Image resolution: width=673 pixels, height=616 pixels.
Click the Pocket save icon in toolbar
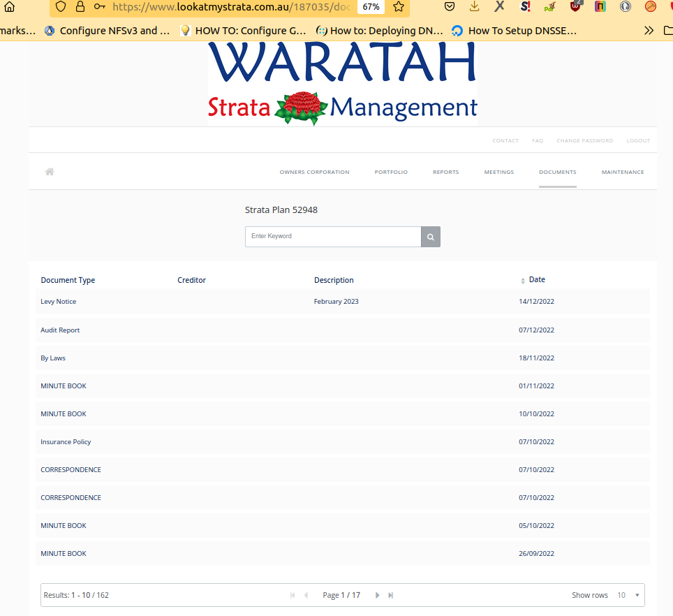point(450,6)
